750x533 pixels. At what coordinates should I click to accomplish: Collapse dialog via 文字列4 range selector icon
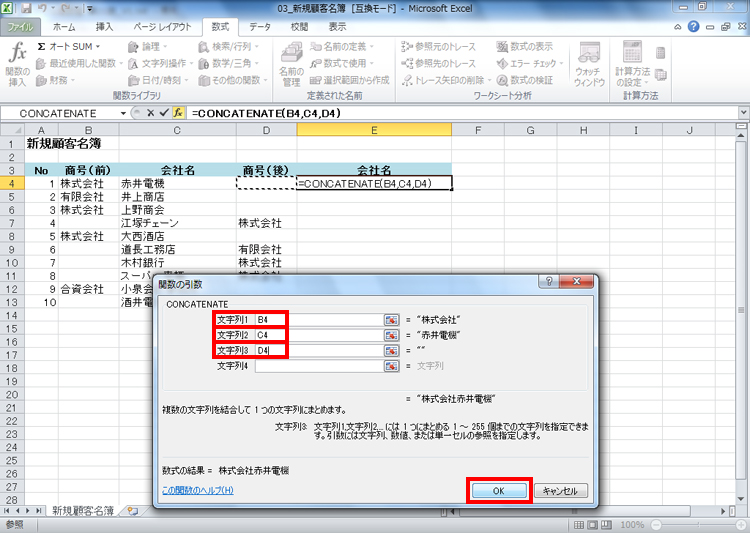point(391,366)
